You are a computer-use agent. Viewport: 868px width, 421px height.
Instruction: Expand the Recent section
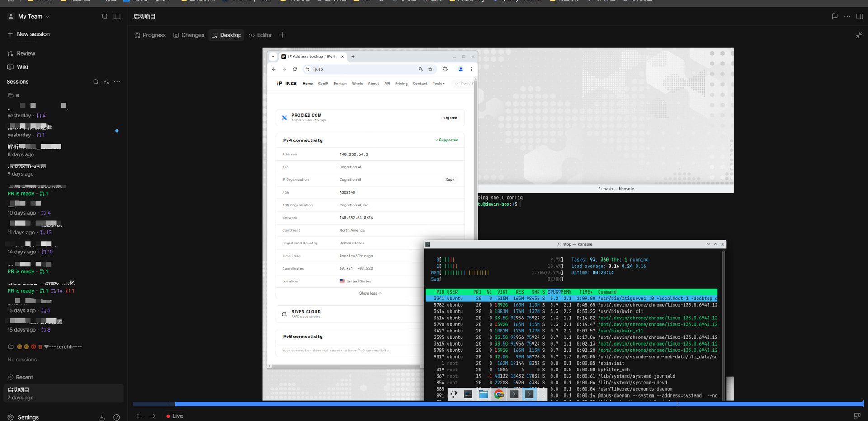(20, 377)
